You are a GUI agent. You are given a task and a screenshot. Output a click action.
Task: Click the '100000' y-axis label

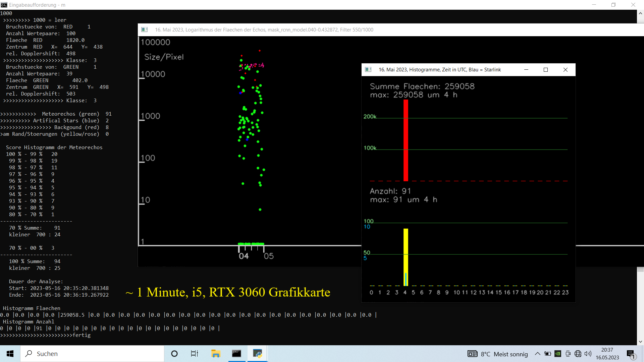pos(155,42)
